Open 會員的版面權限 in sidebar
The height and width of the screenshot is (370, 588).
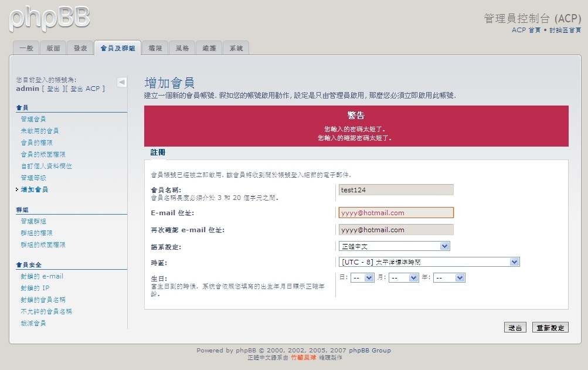43,154
